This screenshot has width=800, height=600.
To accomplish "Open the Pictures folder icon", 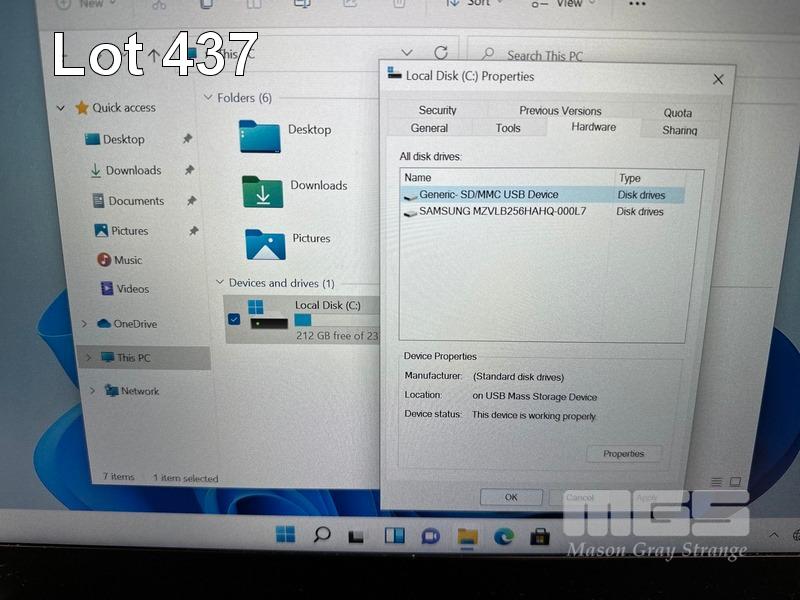I will pyautogui.click(x=265, y=244).
